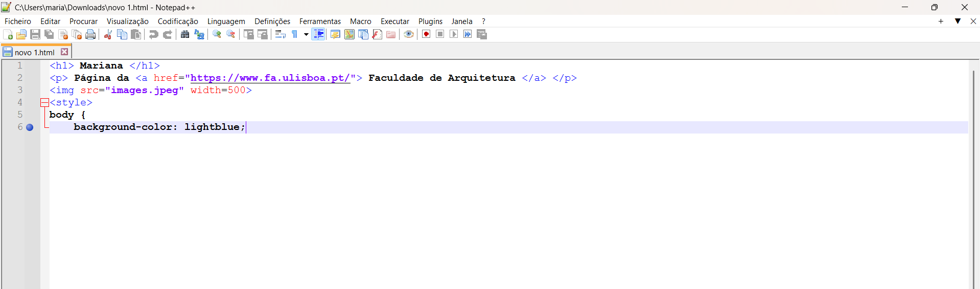Start macro recording with the red dot

[x=426, y=34]
